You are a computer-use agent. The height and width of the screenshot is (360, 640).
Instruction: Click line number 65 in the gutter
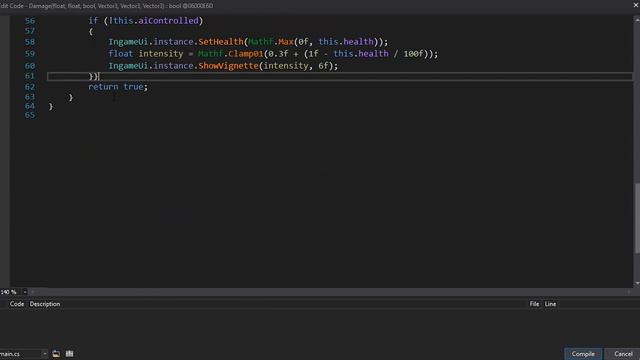click(x=30, y=115)
